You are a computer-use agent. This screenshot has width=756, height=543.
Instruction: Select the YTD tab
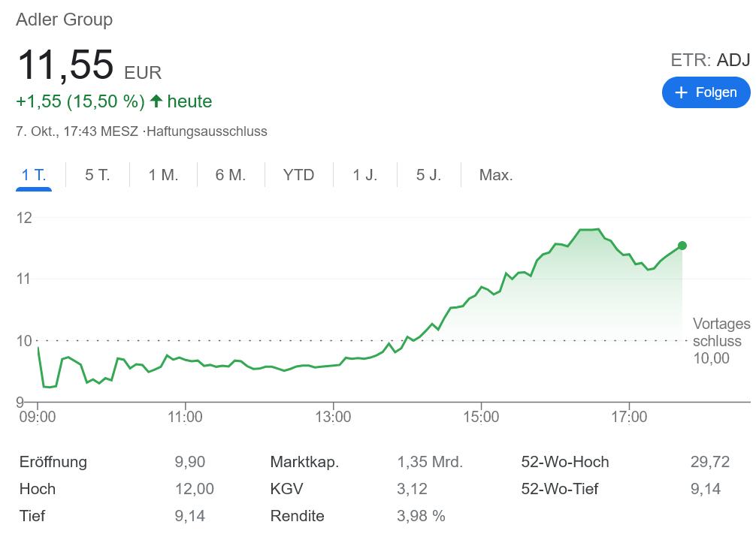[298, 176]
